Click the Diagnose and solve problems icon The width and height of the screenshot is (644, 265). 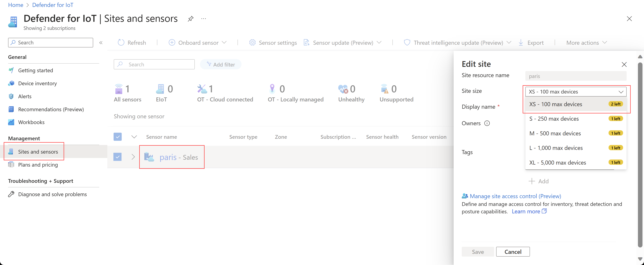pyautogui.click(x=11, y=194)
